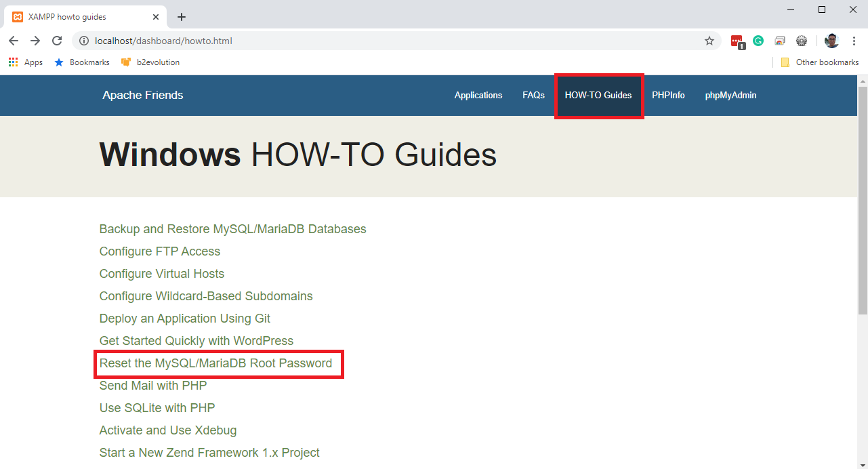Image resolution: width=868 pixels, height=469 pixels.
Task: Open the b2evolution bookmark
Action: coord(150,62)
